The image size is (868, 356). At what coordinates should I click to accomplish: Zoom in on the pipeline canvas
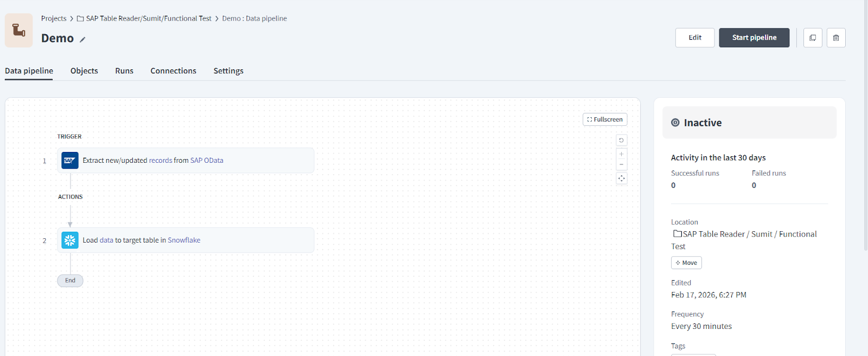click(x=622, y=154)
